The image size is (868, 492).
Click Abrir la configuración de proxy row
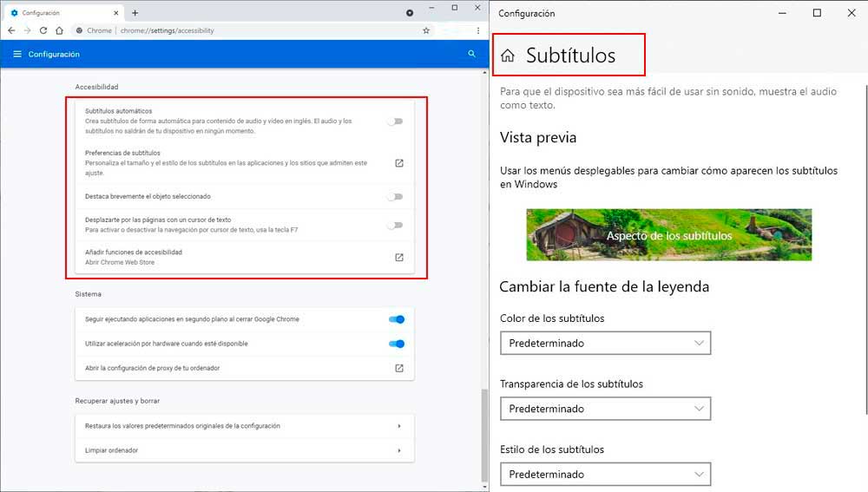pyautogui.click(x=244, y=368)
